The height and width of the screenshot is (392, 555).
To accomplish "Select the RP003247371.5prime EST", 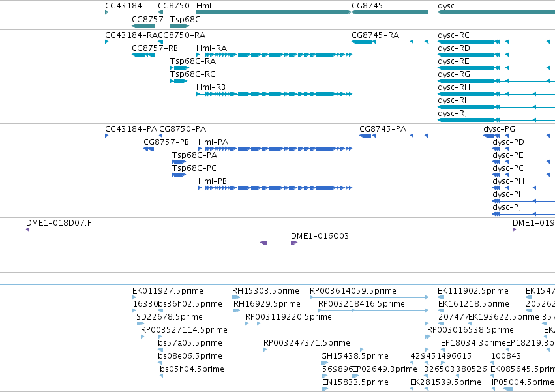I will click(x=346, y=350).
